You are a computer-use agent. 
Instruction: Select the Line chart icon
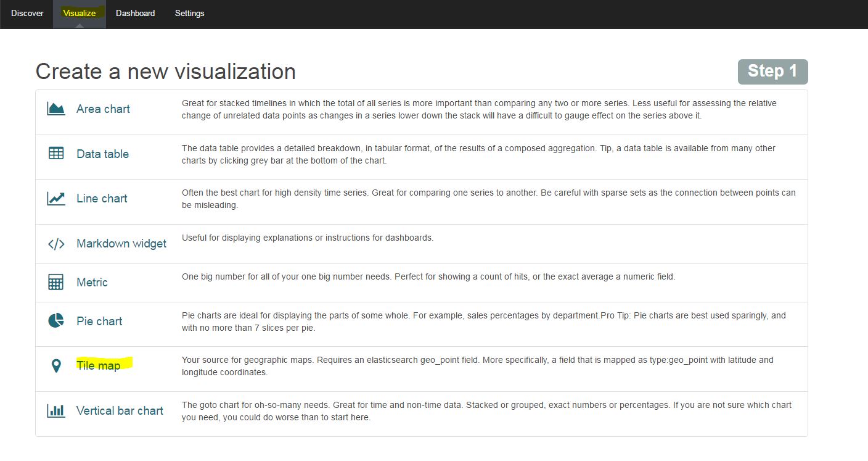click(x=56, y=199)
